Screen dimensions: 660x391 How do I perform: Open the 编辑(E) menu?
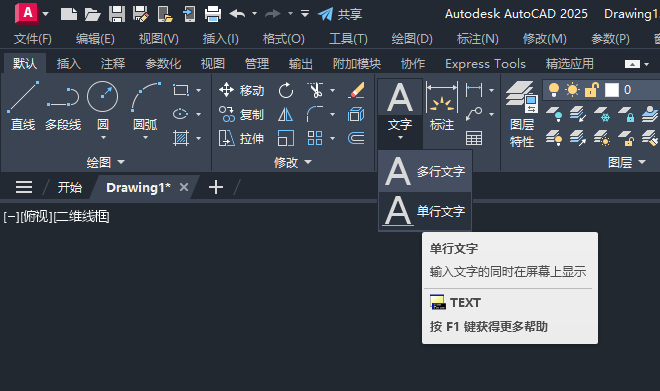coord(95,39)
